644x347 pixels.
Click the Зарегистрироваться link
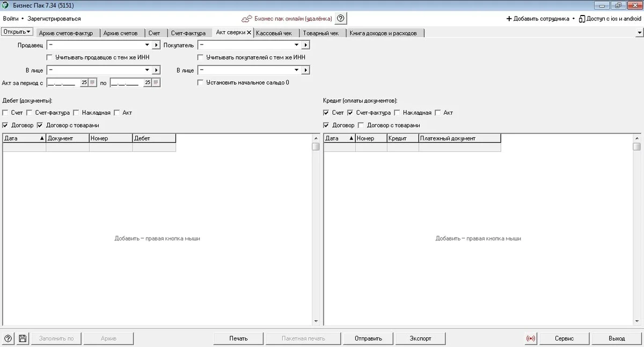click(x=54, y=19)
